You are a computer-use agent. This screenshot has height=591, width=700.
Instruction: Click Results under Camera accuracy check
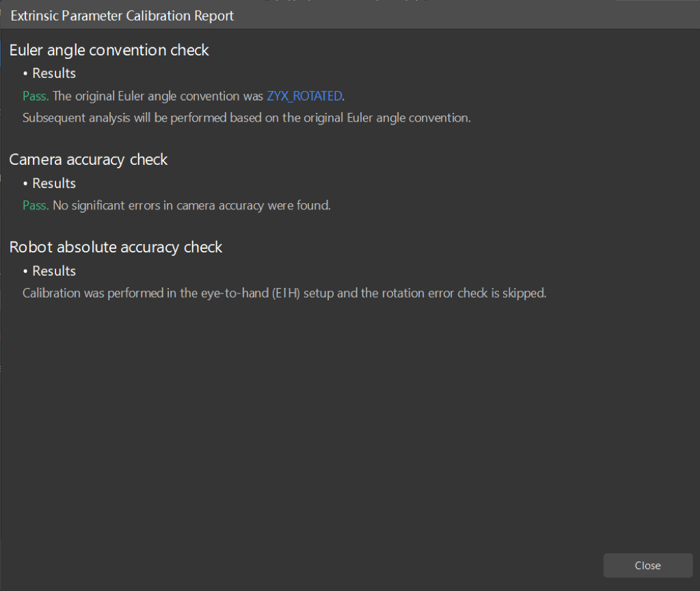pos(54,183)
